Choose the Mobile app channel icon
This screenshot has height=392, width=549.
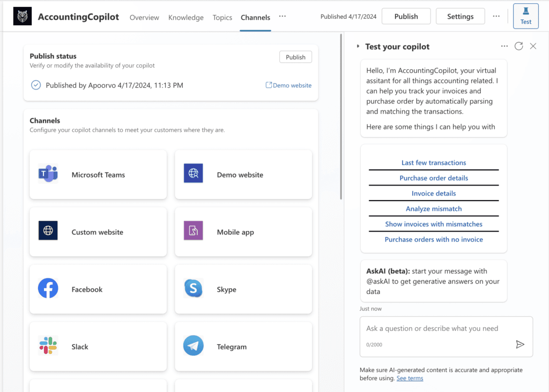tap(193, 231)
